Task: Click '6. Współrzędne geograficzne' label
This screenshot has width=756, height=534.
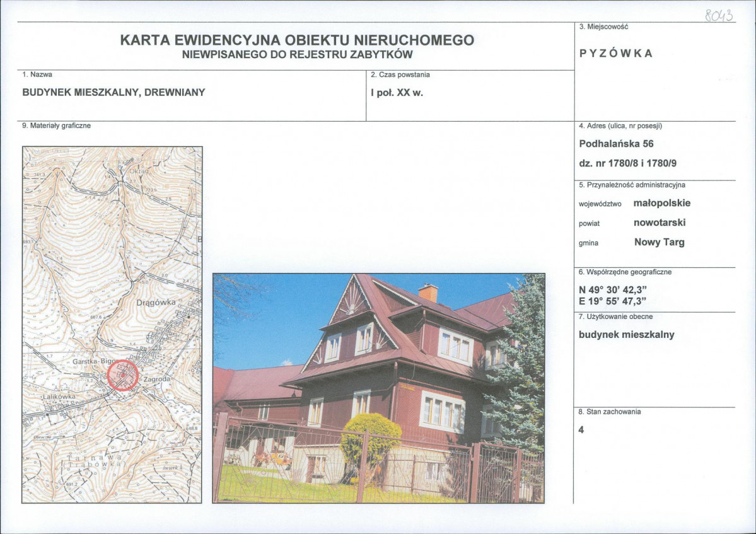Action: 625,272
